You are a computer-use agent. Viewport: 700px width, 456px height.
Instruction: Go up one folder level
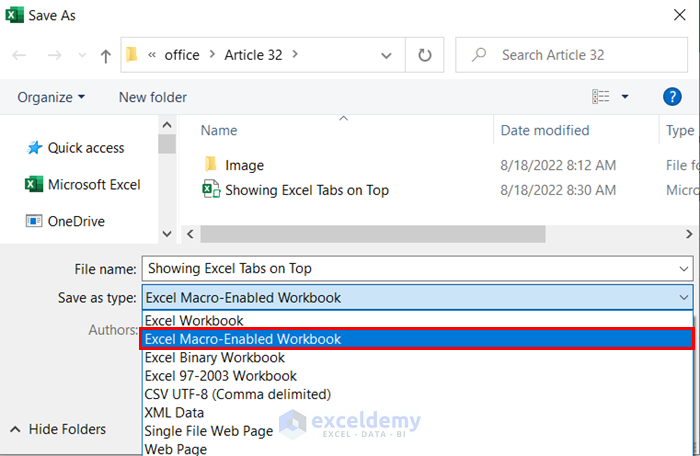click(x=105, y=56)
